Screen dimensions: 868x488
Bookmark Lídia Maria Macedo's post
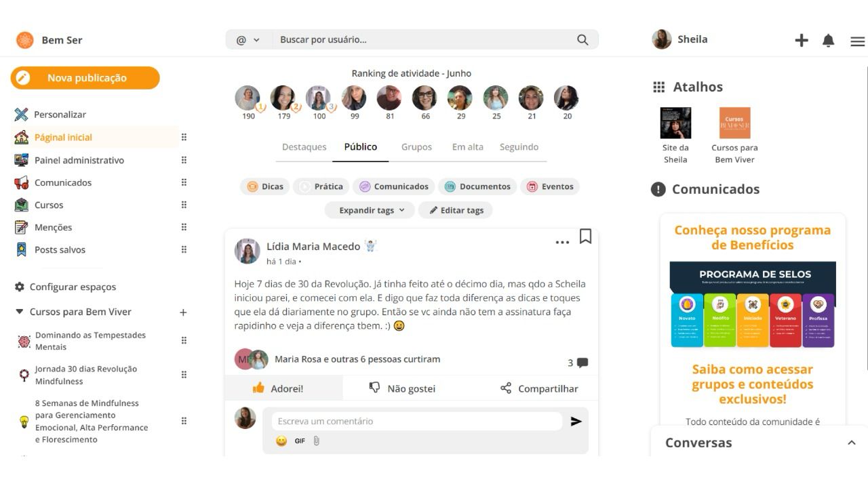[585, 236]
